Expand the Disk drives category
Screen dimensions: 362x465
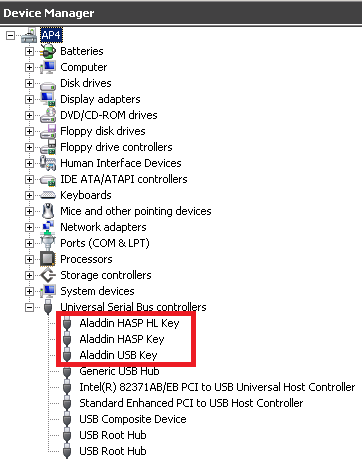pos(29,83)
